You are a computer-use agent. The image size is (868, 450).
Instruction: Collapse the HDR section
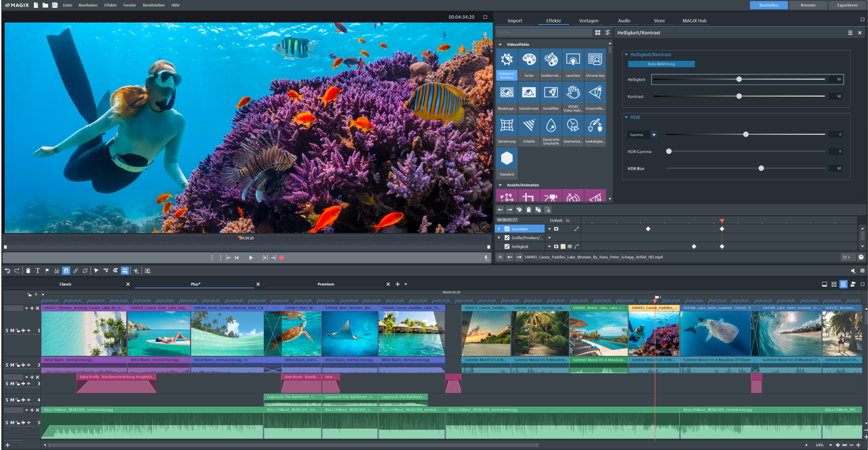pos(626,117)
